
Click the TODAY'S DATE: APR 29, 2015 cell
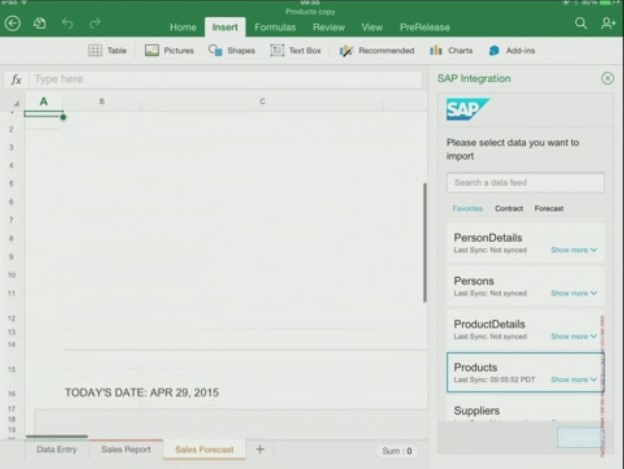click(x=142, y=393)
